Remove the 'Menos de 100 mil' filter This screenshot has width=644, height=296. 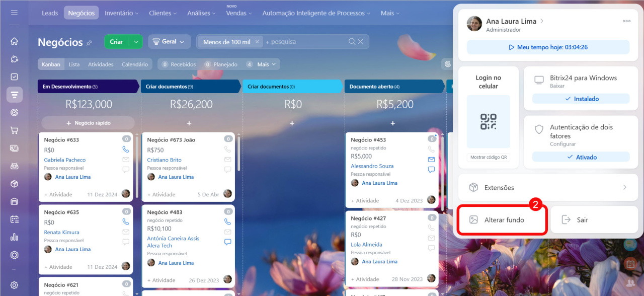tap(257, 42)
